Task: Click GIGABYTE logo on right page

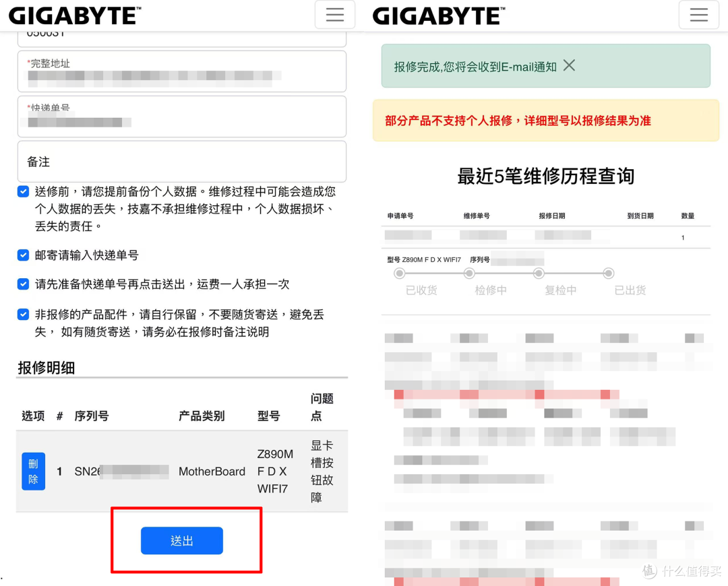Action: (438, 15)
